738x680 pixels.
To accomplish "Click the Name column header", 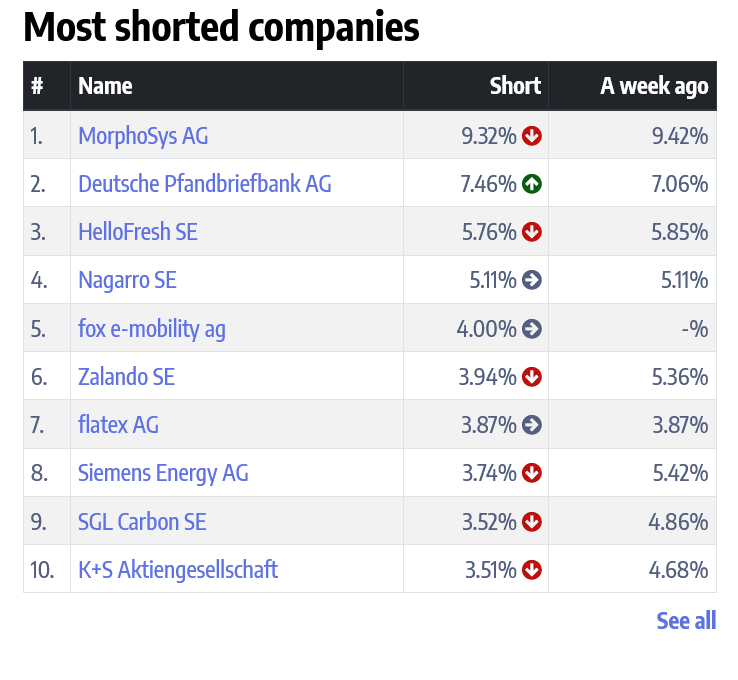I will (105, 86).
